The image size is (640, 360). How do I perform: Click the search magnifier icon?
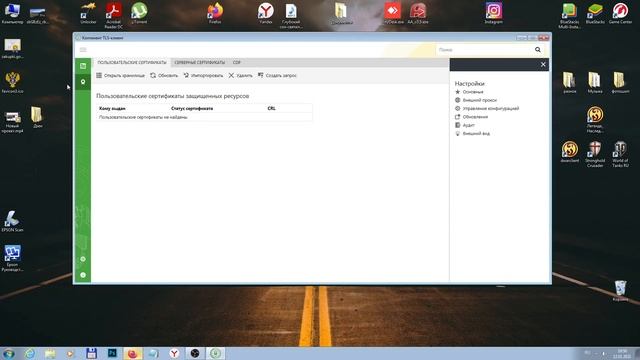click(x=538, y=50)
